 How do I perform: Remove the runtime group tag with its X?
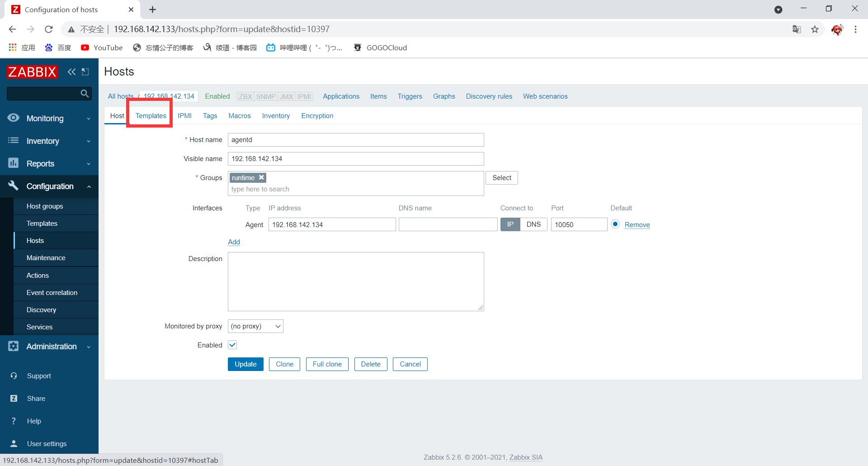click(x=261, y=177)
